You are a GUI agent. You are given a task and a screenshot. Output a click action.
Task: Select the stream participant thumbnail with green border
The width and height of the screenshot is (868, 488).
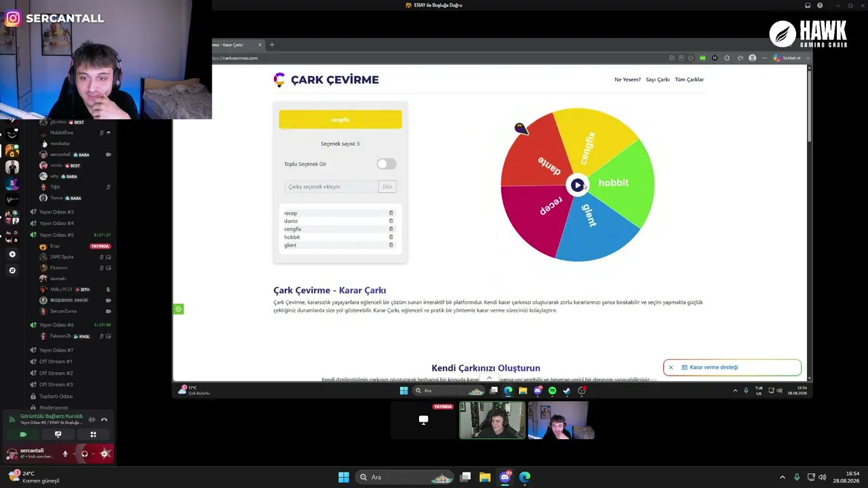(492, 420)
